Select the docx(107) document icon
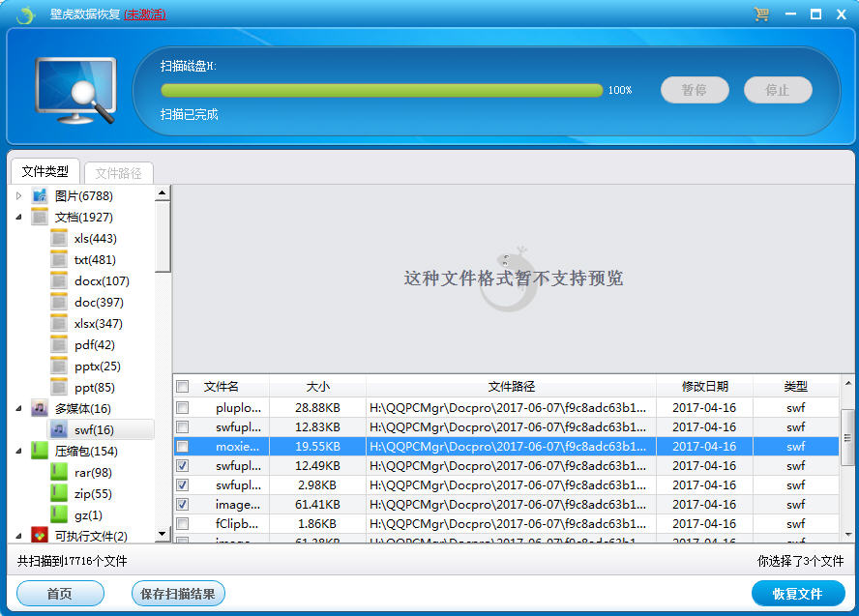The width and height of the screenshot is (859, 616). coord(59,281)
